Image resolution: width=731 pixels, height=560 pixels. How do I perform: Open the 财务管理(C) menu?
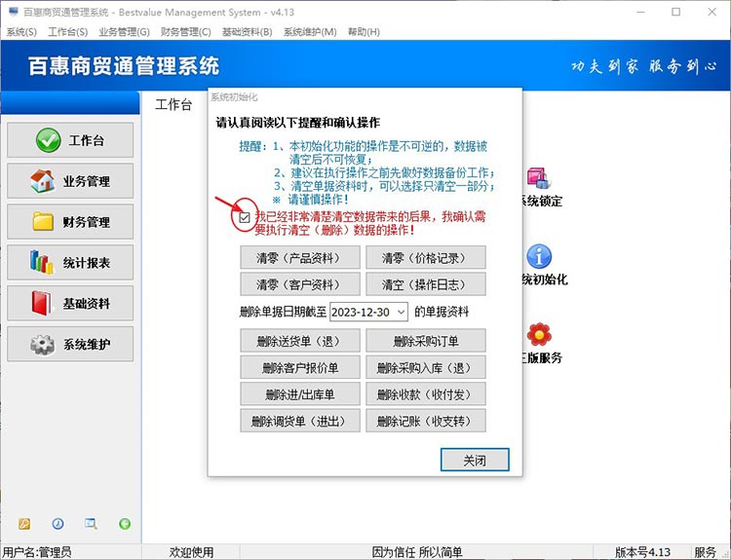click(185, 32)
